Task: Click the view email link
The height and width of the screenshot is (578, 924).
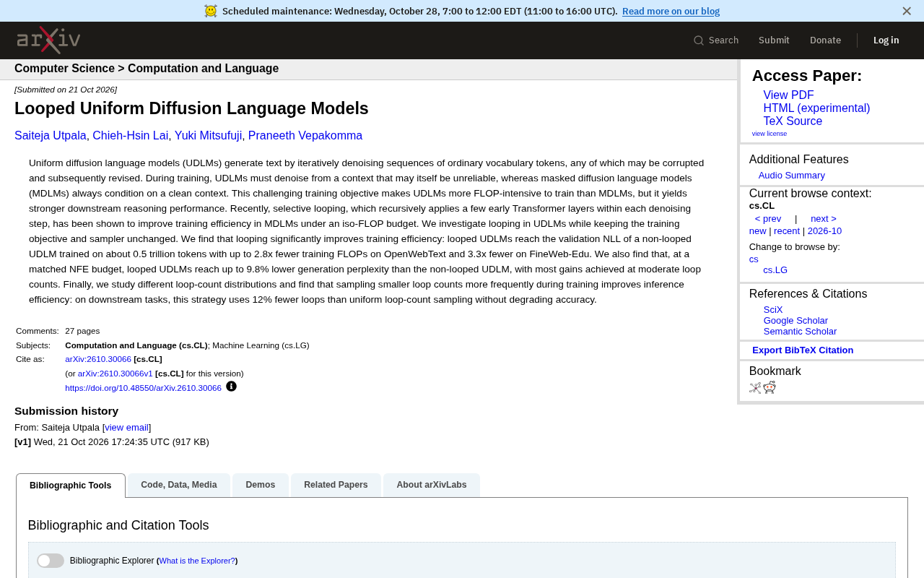Action: click(x=126, y=428)
